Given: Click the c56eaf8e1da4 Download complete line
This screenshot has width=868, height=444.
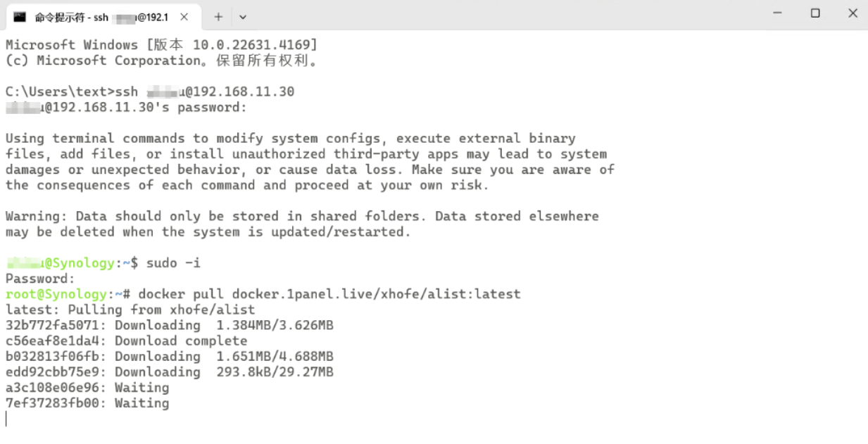Looking at the screenshot, I should pos(127,341).
